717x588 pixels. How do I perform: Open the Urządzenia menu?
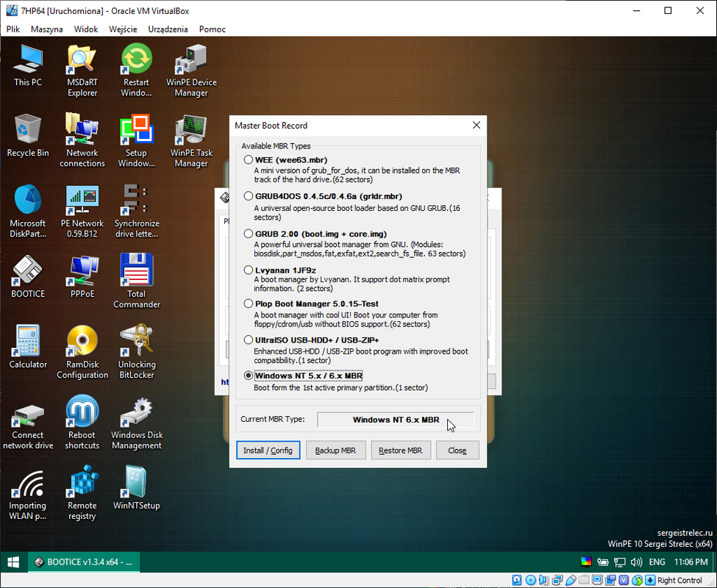coord(168,29)
